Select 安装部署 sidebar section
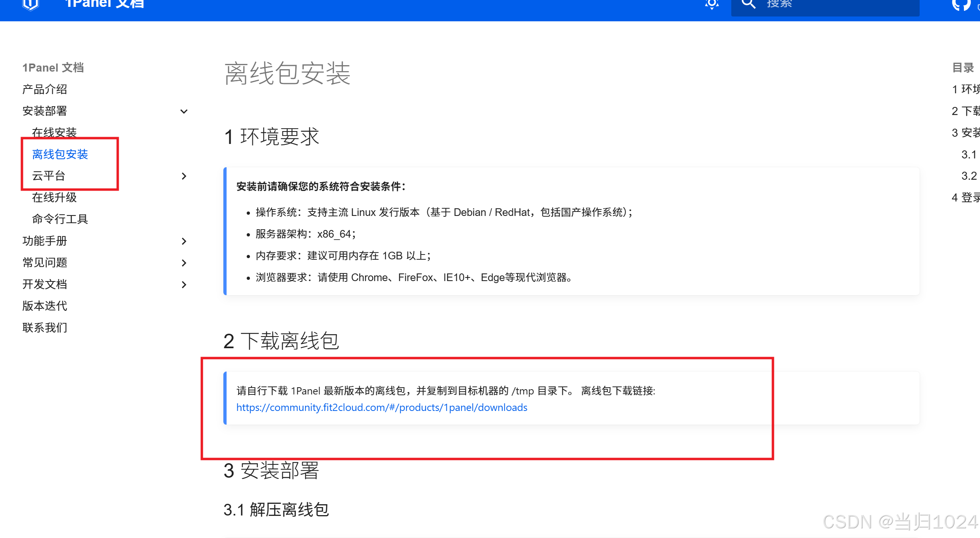Image resolution: width=980 pixels, height=538 pixels. click(45, 111)
